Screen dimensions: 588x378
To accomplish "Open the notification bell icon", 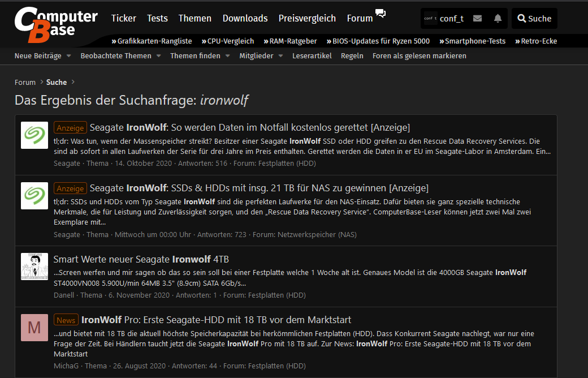I will [498, 19].
